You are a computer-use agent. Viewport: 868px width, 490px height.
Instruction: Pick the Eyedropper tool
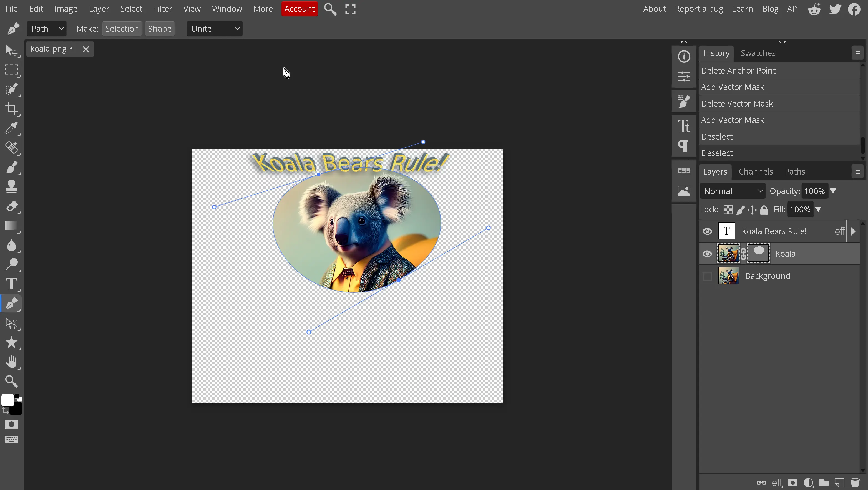click(11, 128)
